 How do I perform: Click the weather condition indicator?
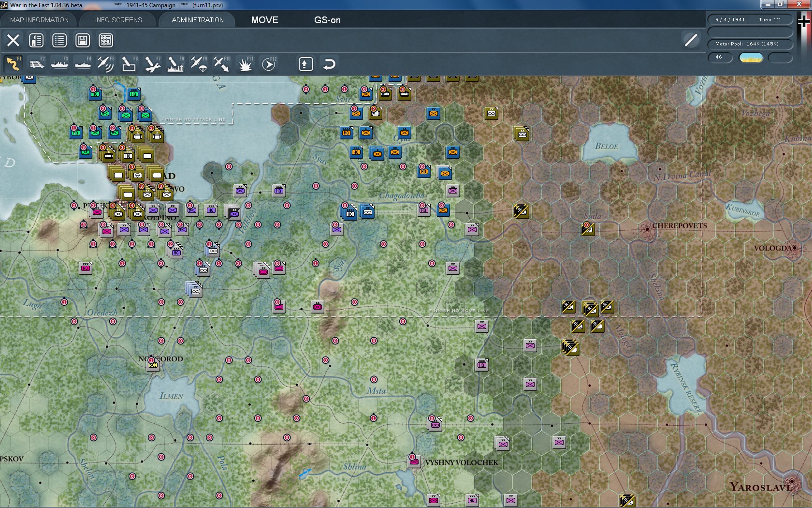click(751, 58)
